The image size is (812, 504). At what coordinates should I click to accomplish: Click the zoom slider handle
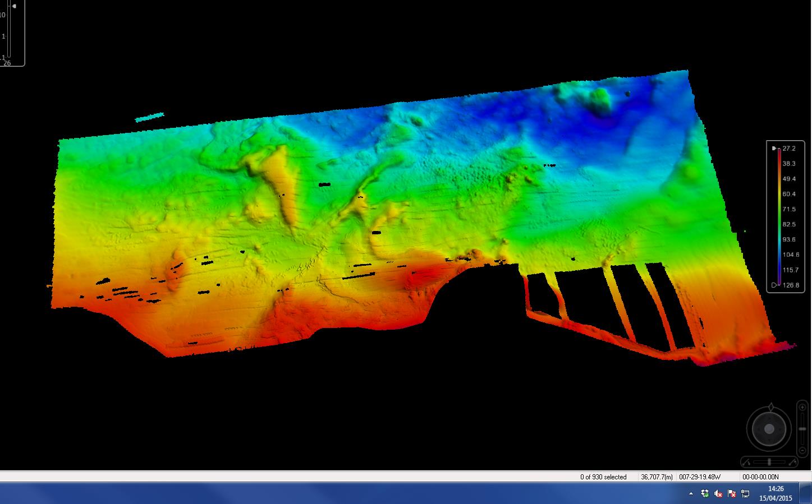coord(802,428)
